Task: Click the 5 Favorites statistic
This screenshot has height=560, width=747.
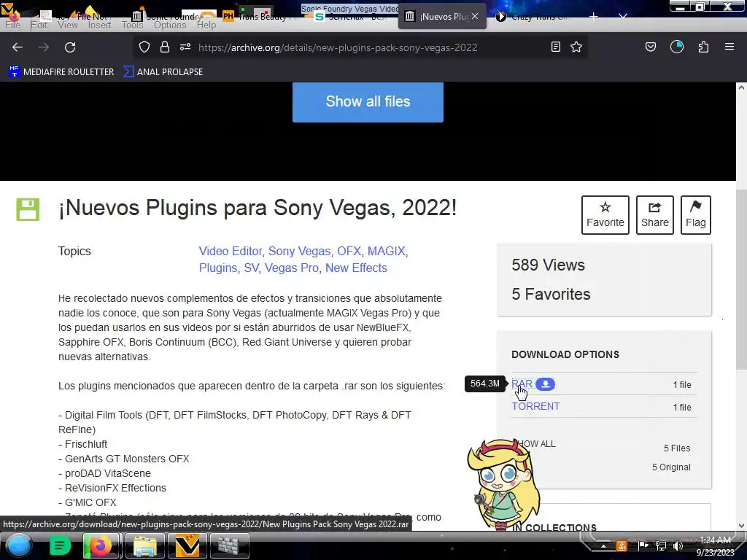Action: click(551, 295)
